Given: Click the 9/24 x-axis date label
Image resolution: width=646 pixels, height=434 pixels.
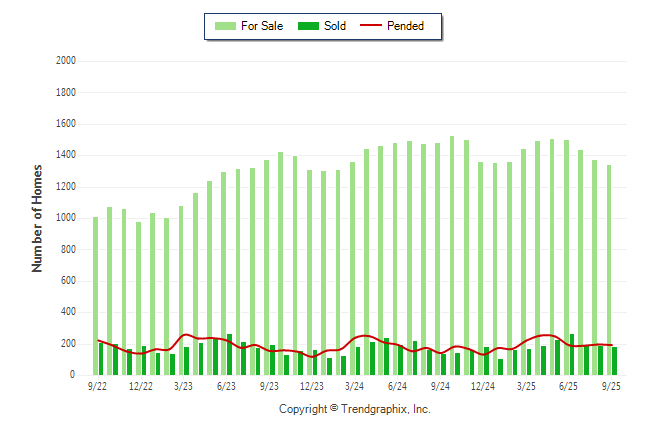Looking at the screenshot, I should 439,386.
